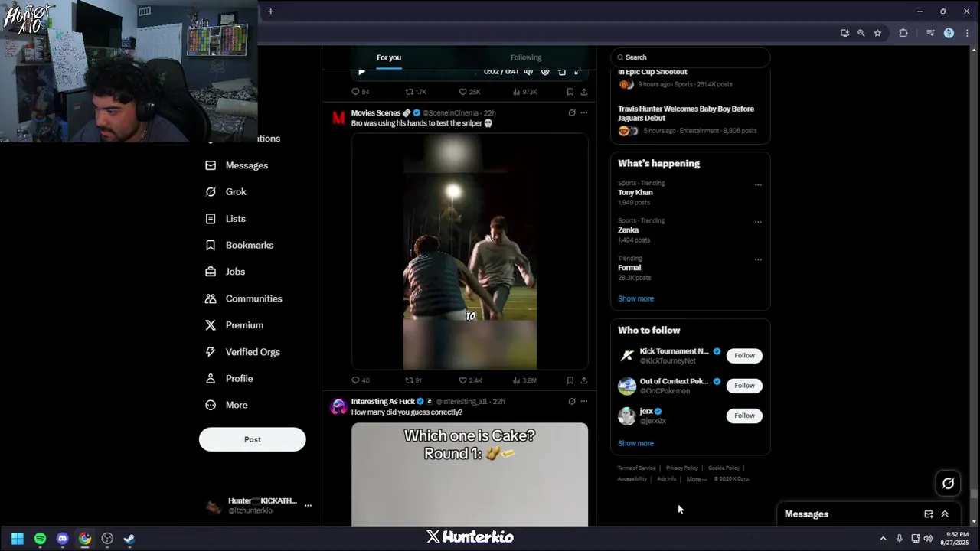The width and height of the screenshot is (980, 551).
Task: Open the browser Extensions menu
Action: [903, 33]
